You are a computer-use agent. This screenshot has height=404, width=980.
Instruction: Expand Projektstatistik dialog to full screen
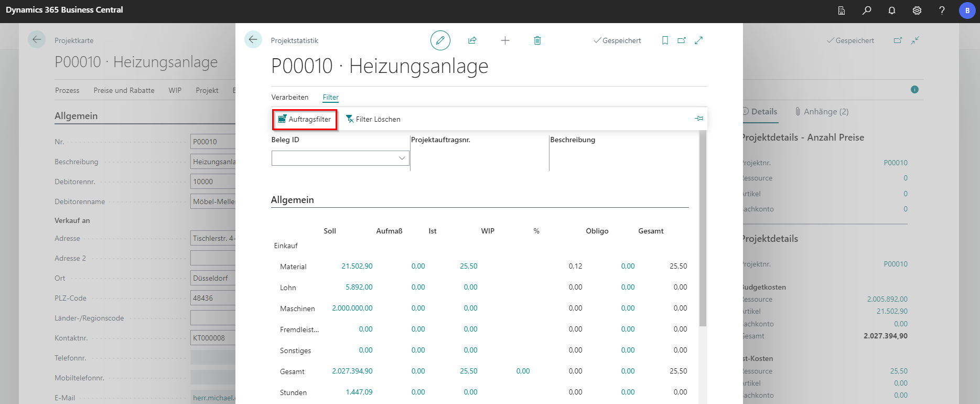point(698,40)
